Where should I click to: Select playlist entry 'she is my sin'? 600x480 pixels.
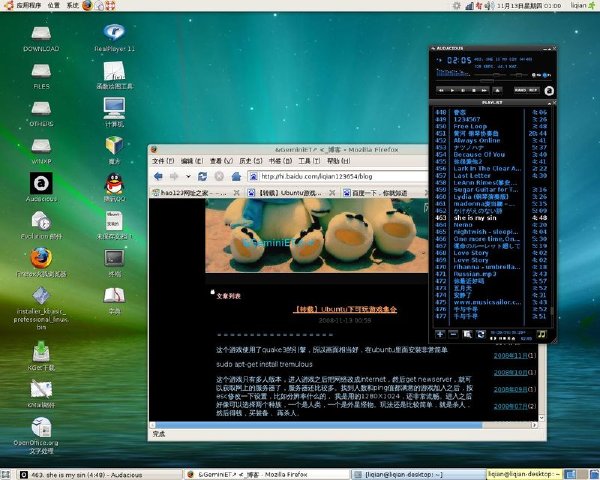click(491, 218)
